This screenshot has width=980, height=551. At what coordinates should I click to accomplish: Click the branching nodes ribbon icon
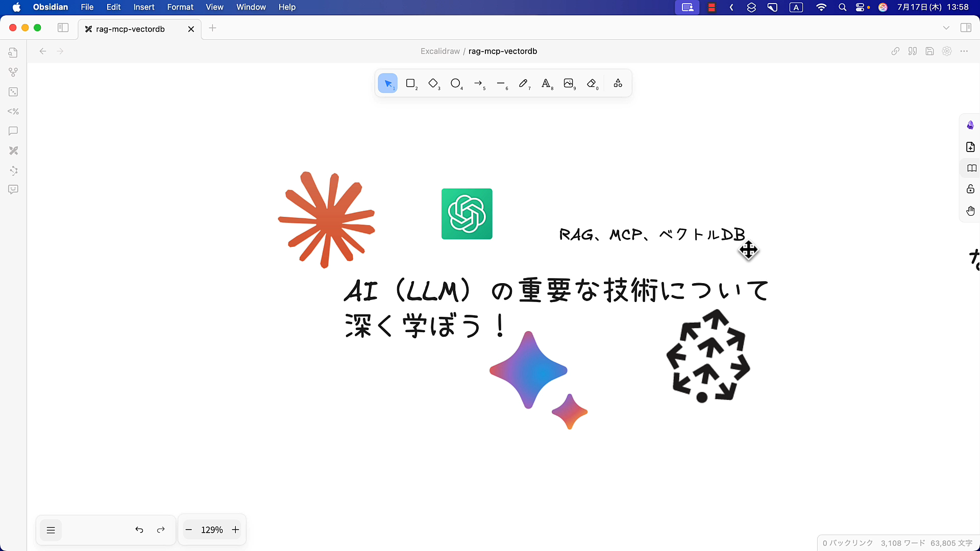[13, 170]
